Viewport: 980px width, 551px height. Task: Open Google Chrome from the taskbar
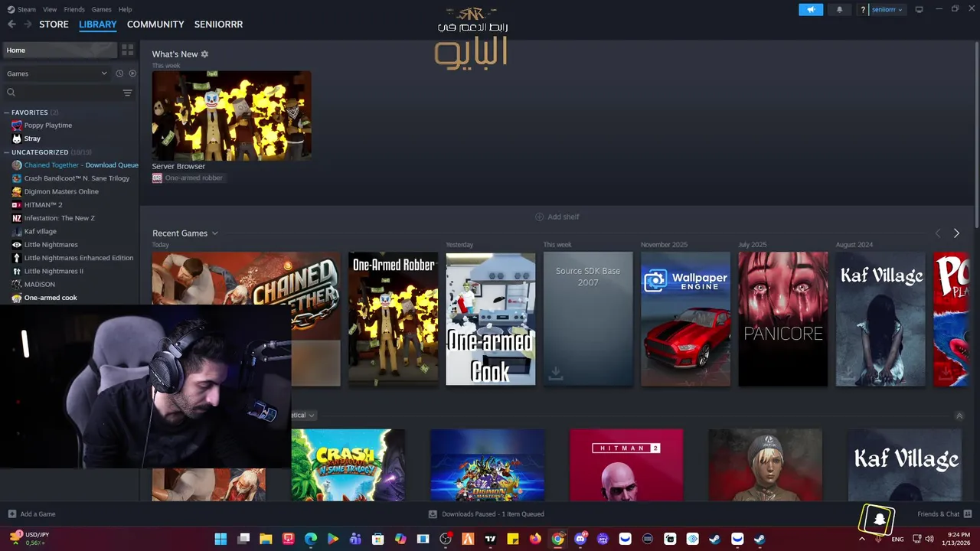tap(557, 539)
